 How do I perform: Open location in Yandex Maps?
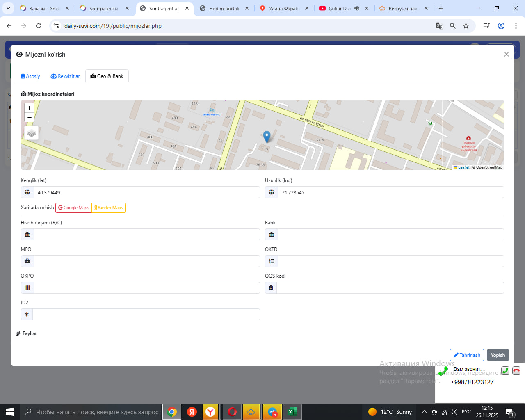109,208
